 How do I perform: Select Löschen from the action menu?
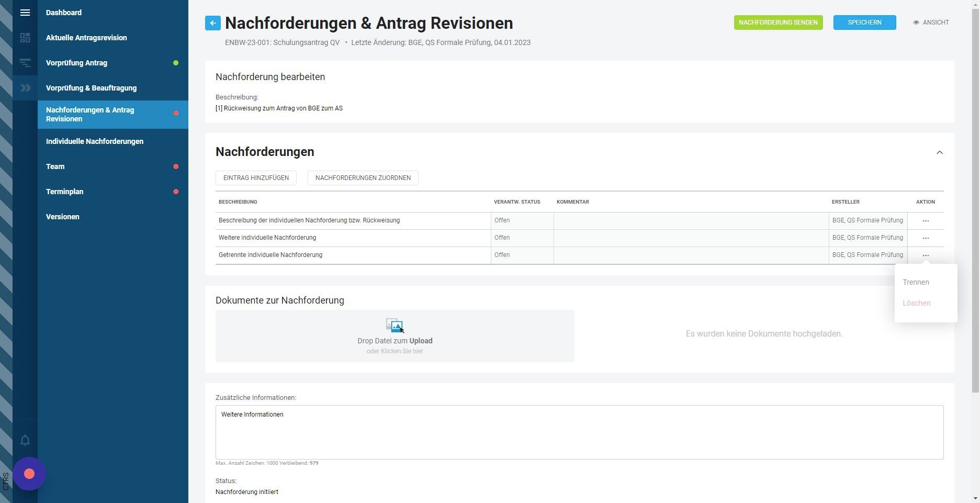(916, 303)
